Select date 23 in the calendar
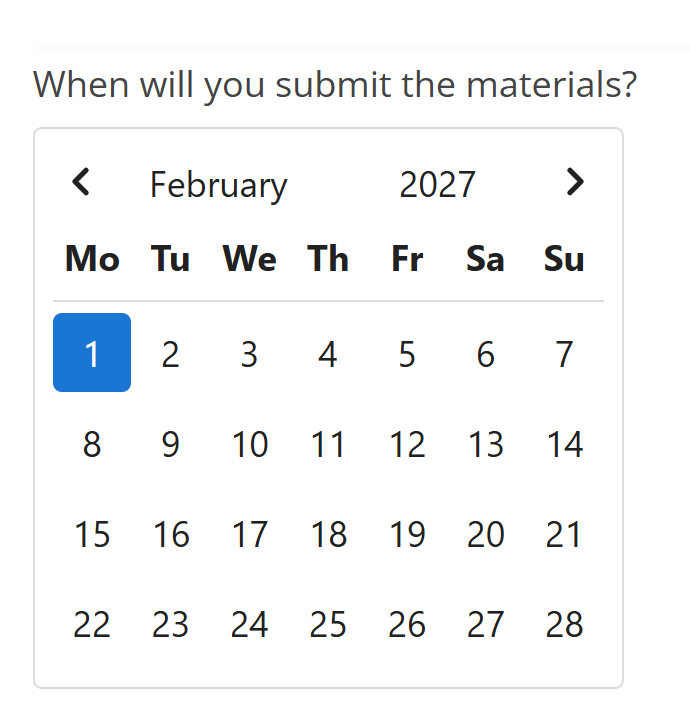Screen dimensions: 690x722 pos(171,623)
